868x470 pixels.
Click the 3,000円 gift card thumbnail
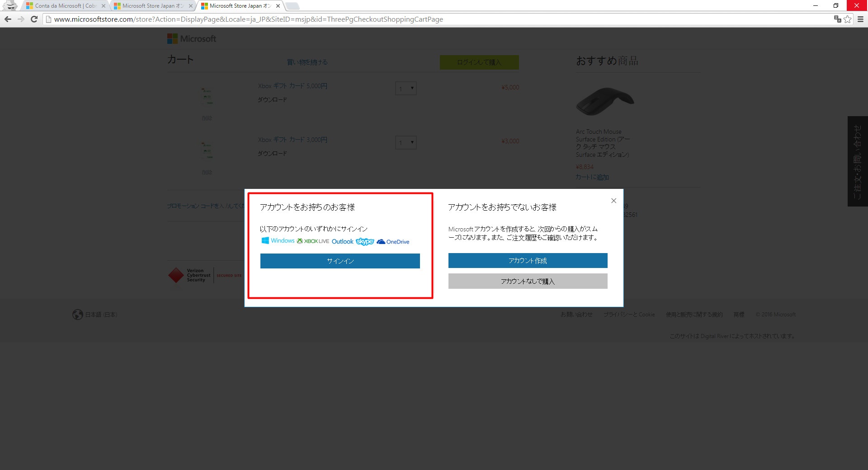(207, 150)
